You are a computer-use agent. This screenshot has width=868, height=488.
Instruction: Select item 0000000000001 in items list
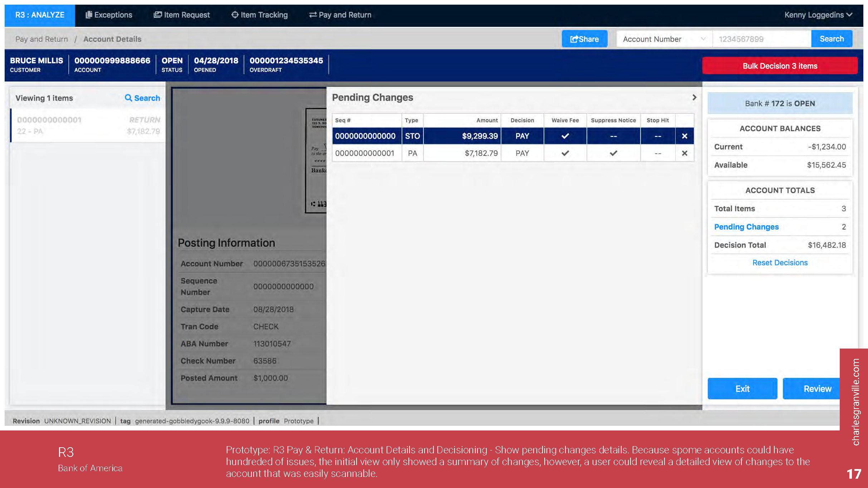click(x=88, y=125)
